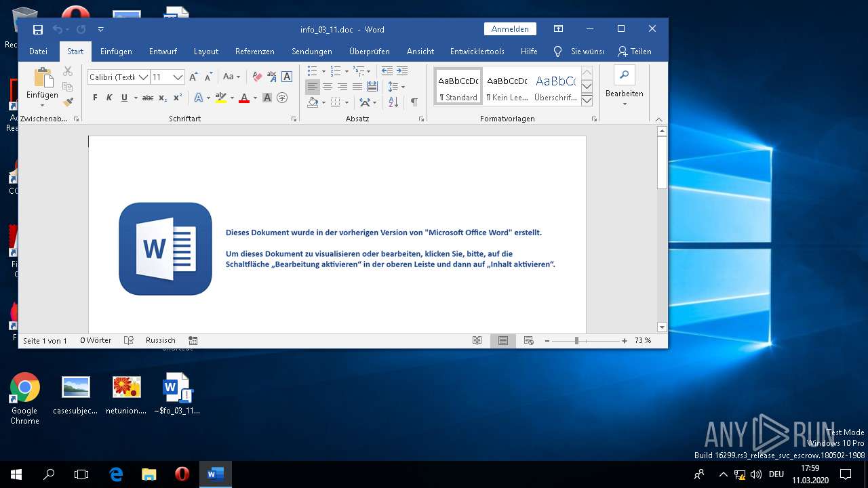
Task: Select the Format Painter brush
Action: (67, 102)
